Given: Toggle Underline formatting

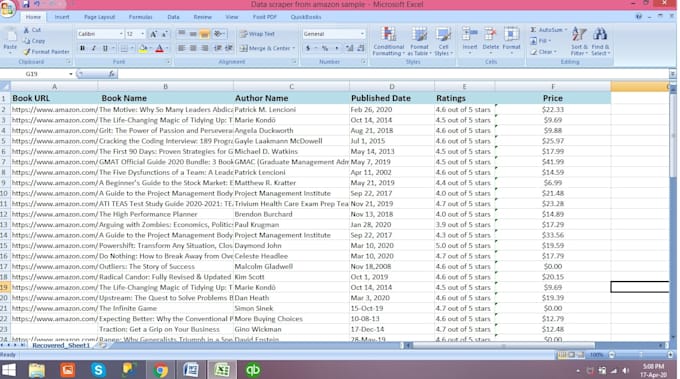Looking at the screenshot, I should coord(105,49).
